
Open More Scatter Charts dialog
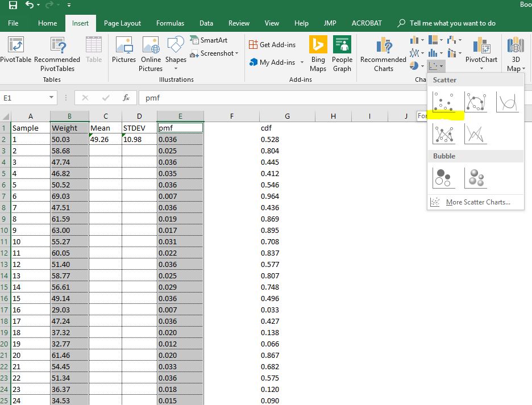476,202
